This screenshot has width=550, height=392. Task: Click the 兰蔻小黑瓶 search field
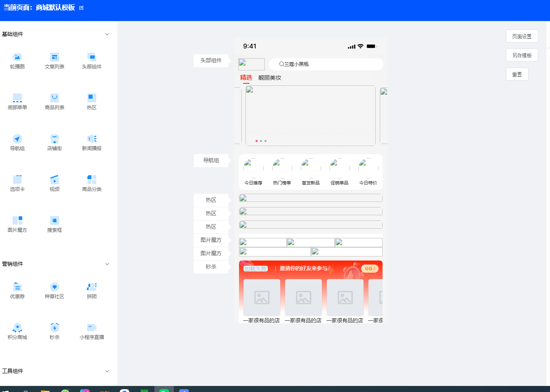pos(326,64)
